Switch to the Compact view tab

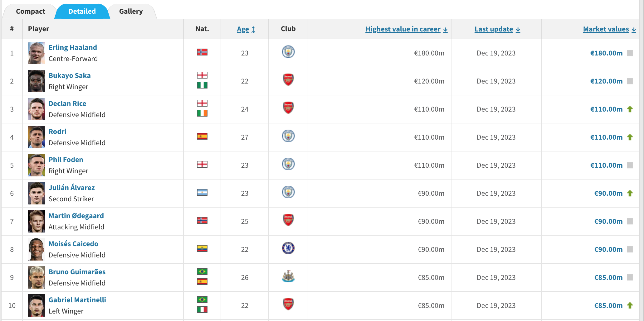[x=31, y=12]
